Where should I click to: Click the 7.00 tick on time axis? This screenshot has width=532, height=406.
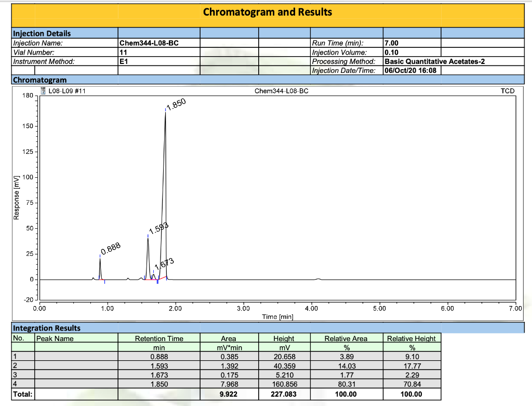pyautogui.click(x=515, y=308)
